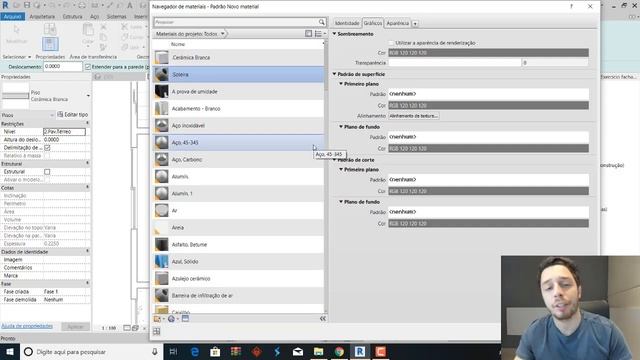
Task: Click the create new material icon
Action: tap(171, 319)
